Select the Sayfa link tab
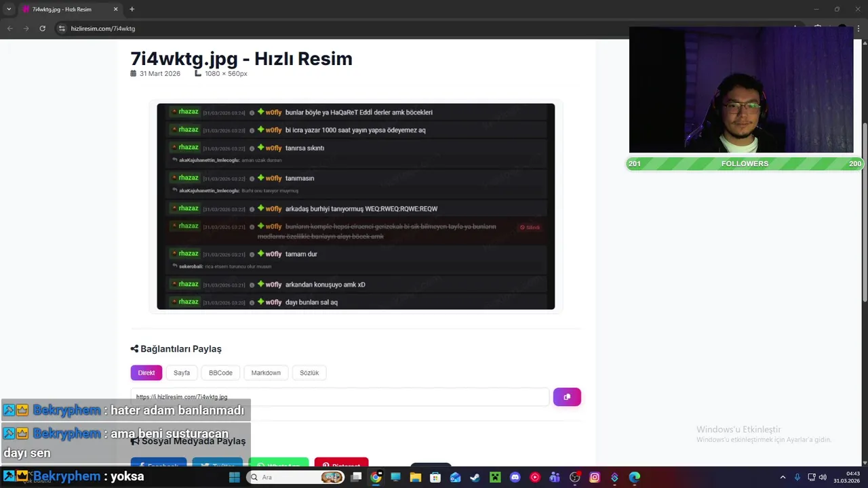This screenshot has height=488, width=868. pyautogui.click(x=182, y=373)
